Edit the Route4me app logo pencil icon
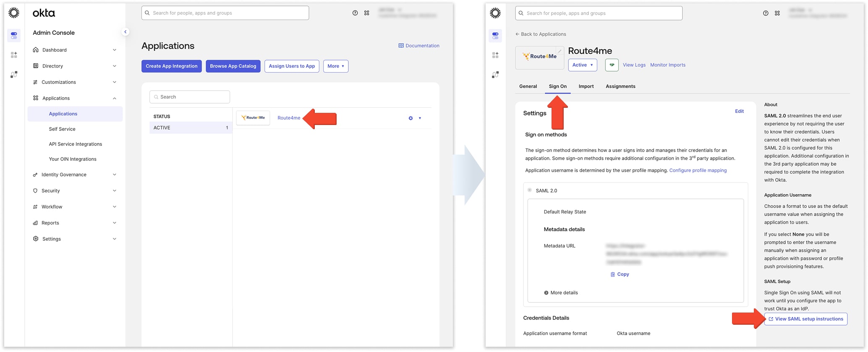868x352 pixels. pyautogui.click(x=559, y=51)
